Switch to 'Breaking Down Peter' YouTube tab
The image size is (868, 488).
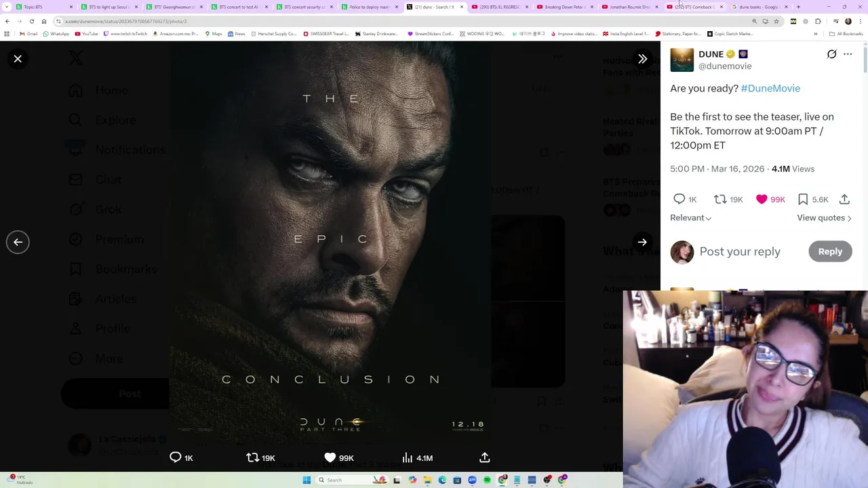tap(564, 7)
